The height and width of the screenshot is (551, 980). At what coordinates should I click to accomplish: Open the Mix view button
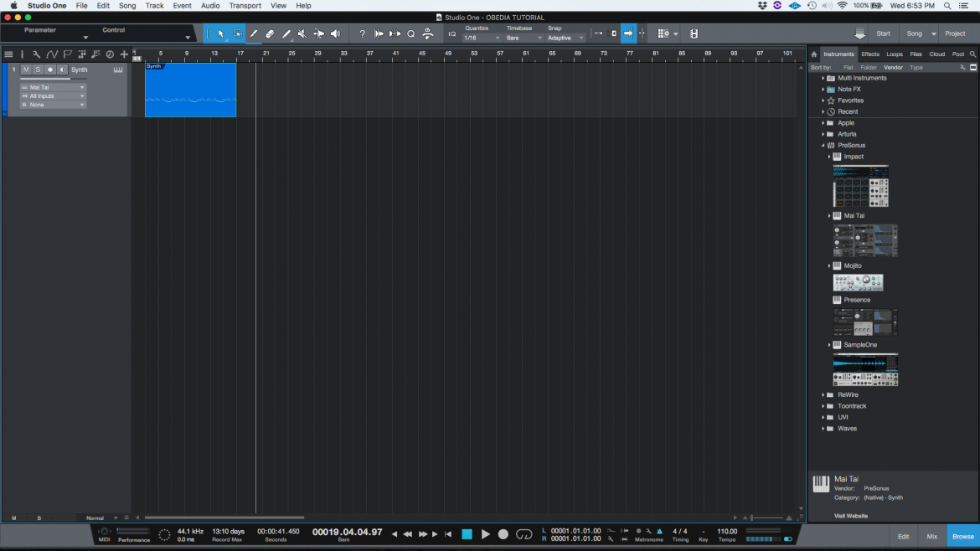[932, 537]
